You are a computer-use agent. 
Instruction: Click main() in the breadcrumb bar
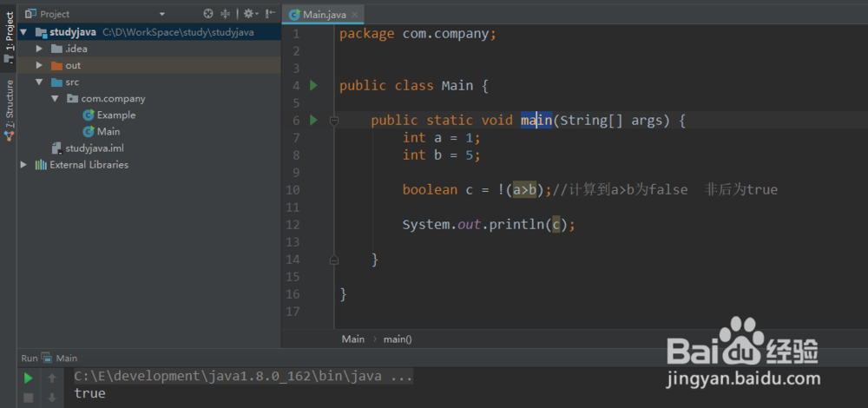[x=398, y=339]
